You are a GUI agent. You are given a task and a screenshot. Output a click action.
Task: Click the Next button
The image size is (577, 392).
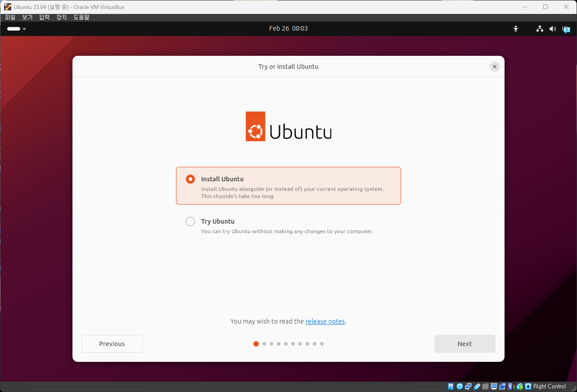(464, 344)
